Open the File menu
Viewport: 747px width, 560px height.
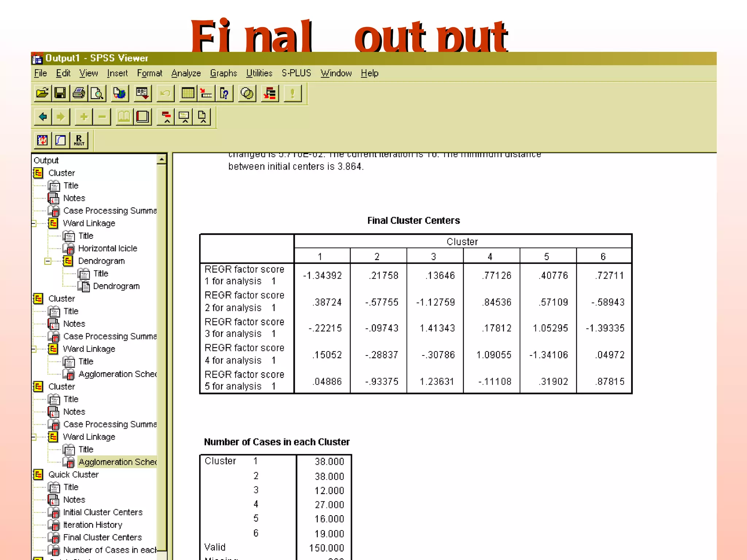click(x=40, y=73)
